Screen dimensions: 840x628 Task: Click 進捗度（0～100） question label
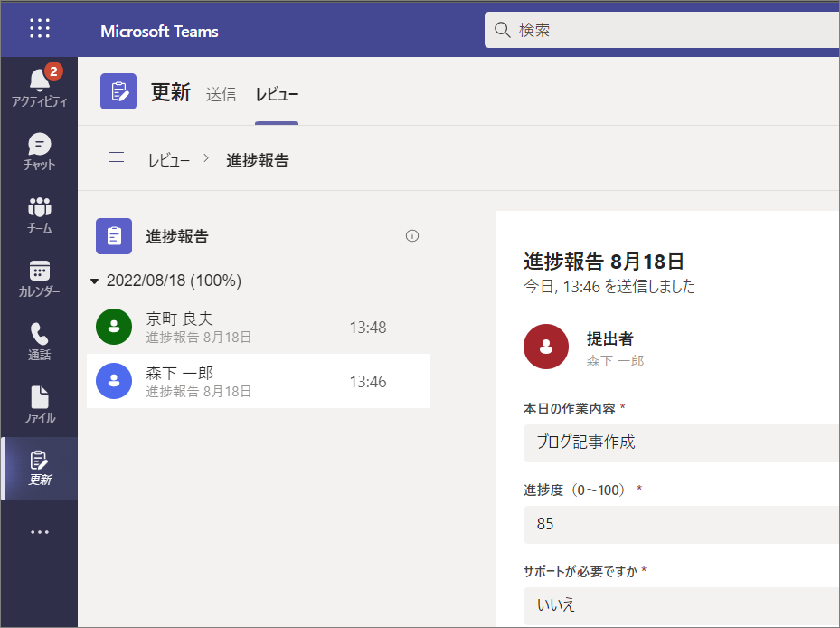(x=574, y=490)
